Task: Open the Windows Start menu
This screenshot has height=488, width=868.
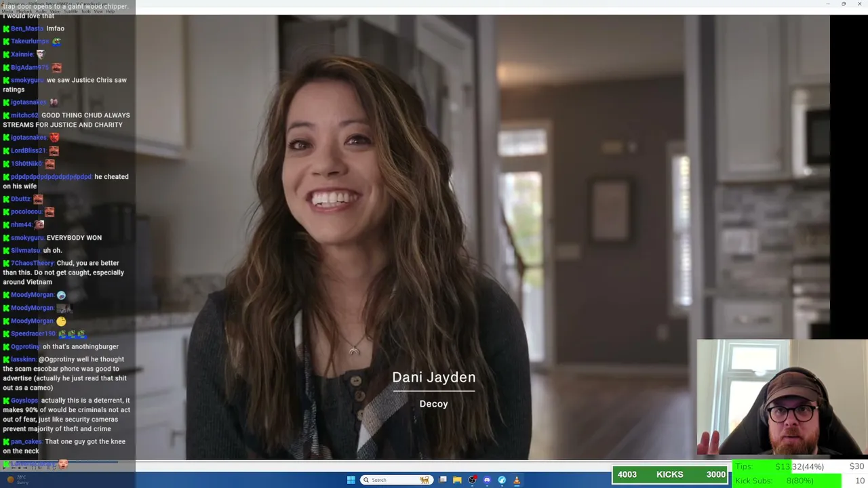Action: 351,480
